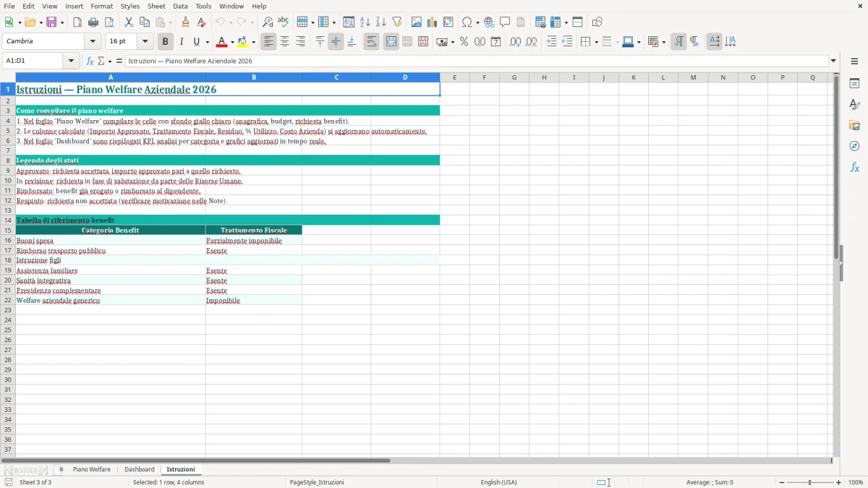The height and width of the screenshot is (488, 868).
Task: Format as Percent
Action: (x=464, y=42)
